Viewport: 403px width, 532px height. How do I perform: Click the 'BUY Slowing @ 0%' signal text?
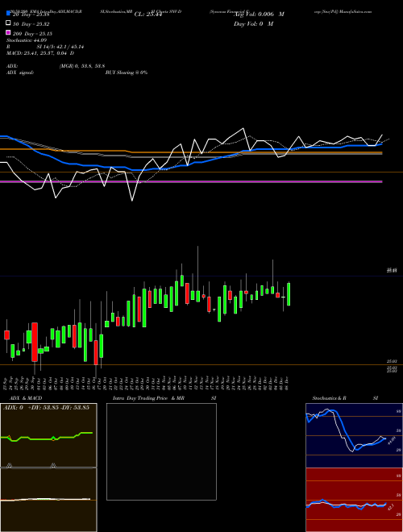(x=127, y=73)
